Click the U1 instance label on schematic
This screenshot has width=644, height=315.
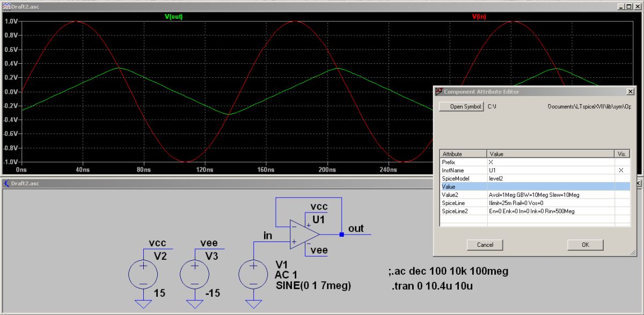coord(318,219)
